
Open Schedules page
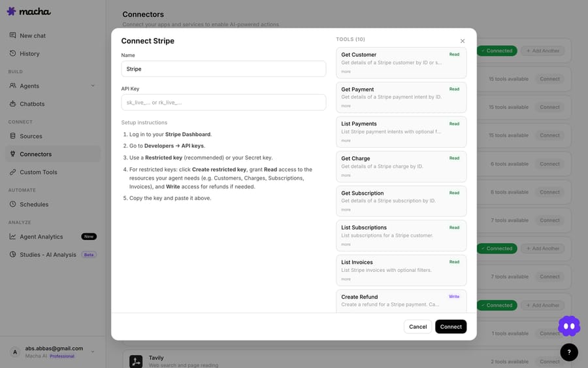[x=53, y=205]
